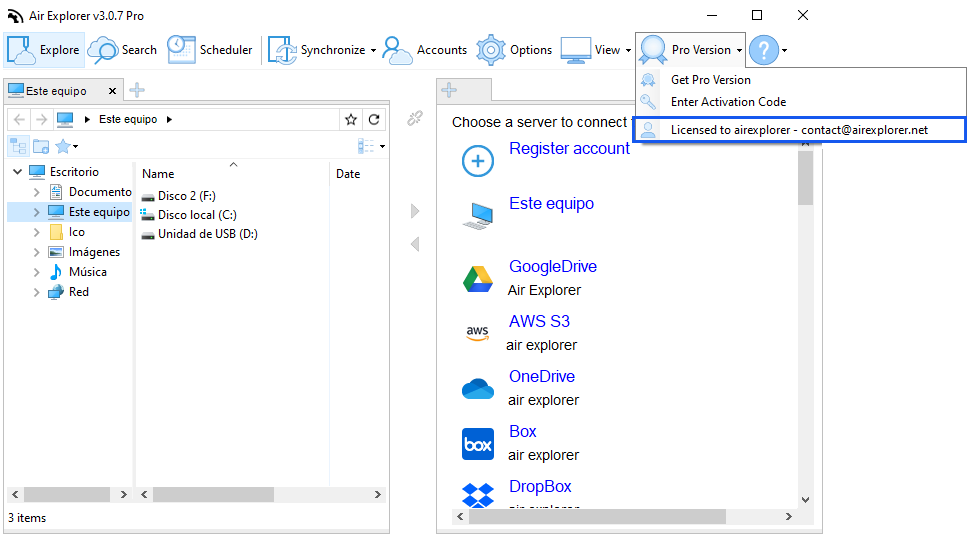The image size is (975, 537).
Task: Click the file list horizontal scrollbar
Action: pos(213,495)
